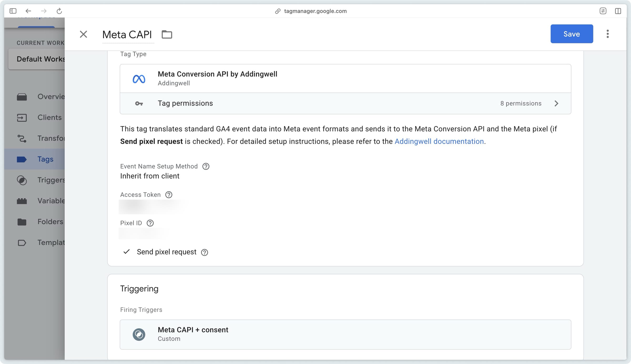
Task: Click the custom trigger icon for Meta CAPI + consent
Action: point(139,334)
